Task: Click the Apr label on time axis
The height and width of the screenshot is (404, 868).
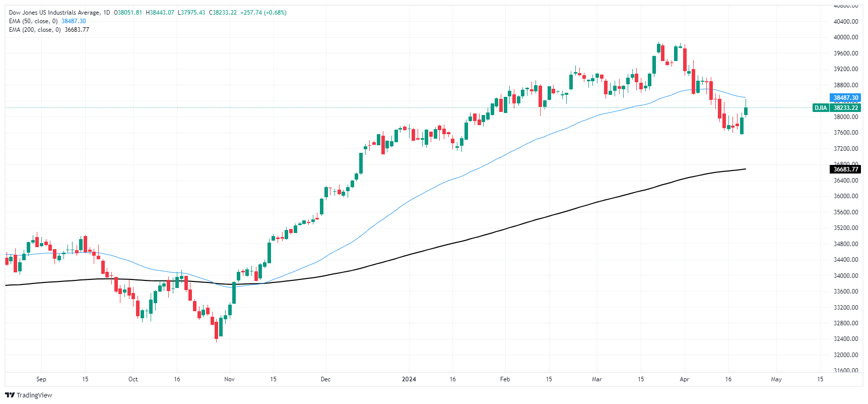Action: (x=684, y=379)
